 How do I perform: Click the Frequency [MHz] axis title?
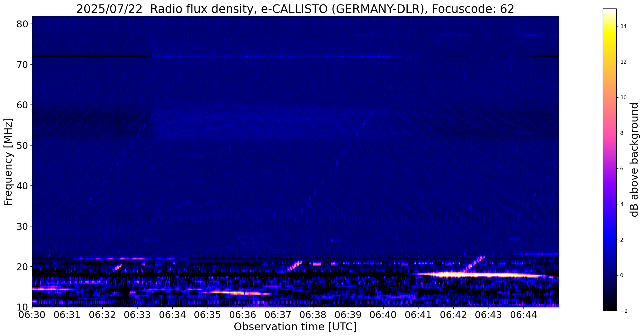point(8,162)
